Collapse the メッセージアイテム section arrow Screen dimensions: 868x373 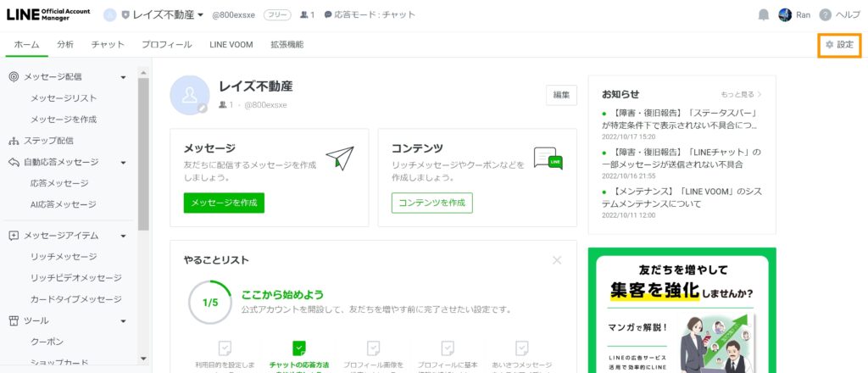click(x=124, y=237)
